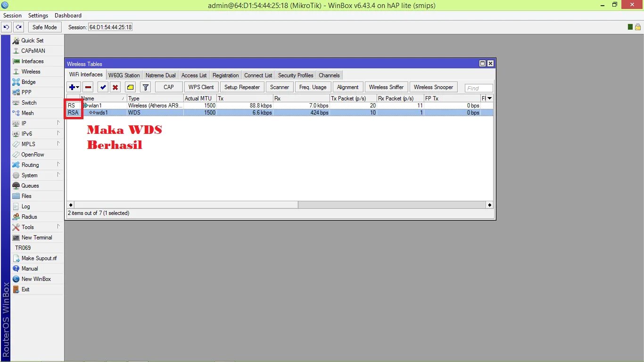Viewport: 644px width, 362px height.
Task: Click the Scanner button
Action: (280, 87)
